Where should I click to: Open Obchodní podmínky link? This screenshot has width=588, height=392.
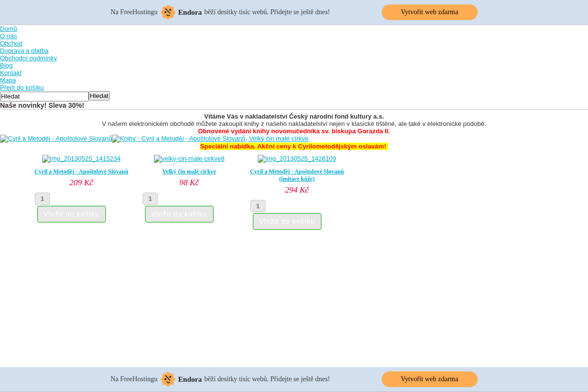(x=28, y=58)
